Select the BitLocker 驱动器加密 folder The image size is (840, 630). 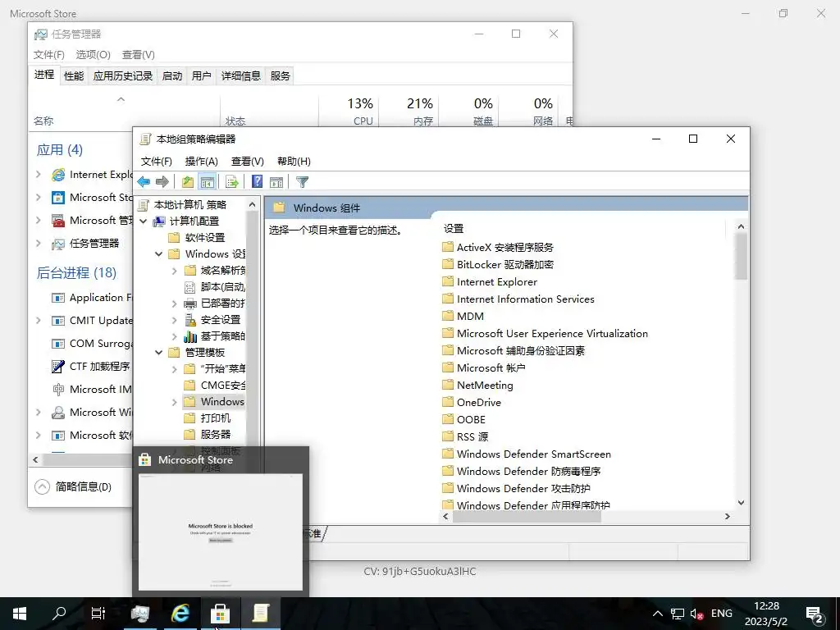pos(498,265)
